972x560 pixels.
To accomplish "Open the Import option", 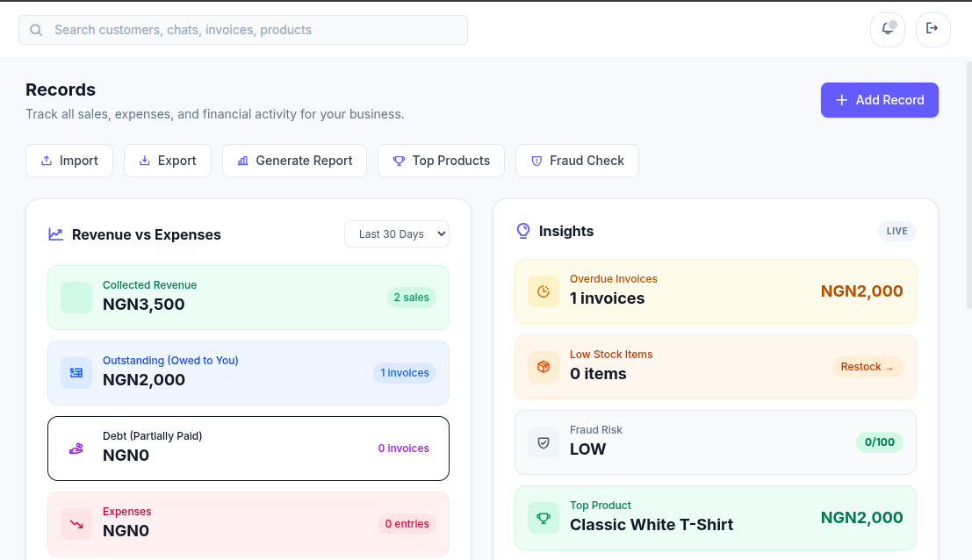I will (69, 161).
